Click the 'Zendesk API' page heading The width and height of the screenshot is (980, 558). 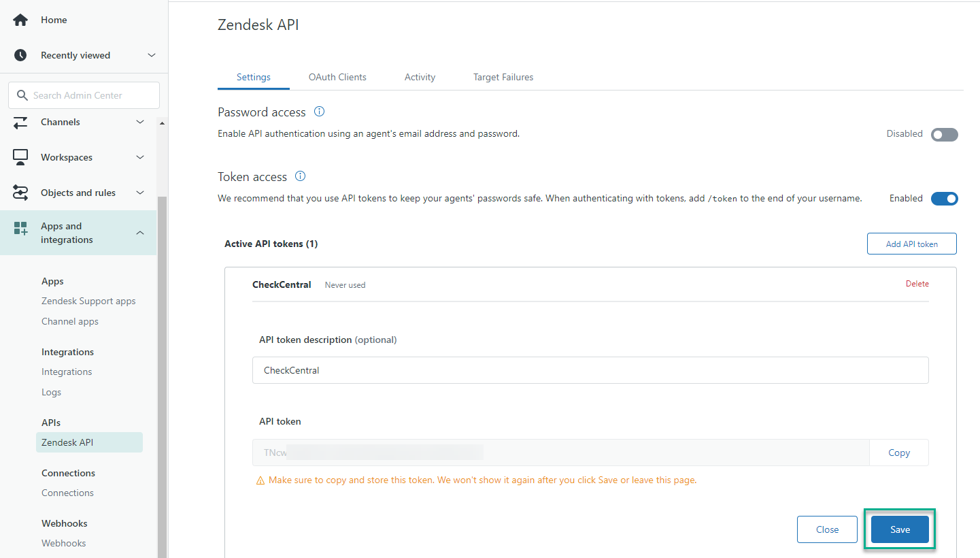[258, 25]
